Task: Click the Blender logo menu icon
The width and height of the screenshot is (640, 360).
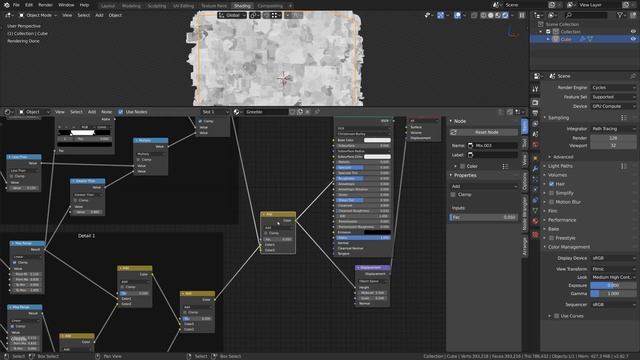Action: click(6, 5)
